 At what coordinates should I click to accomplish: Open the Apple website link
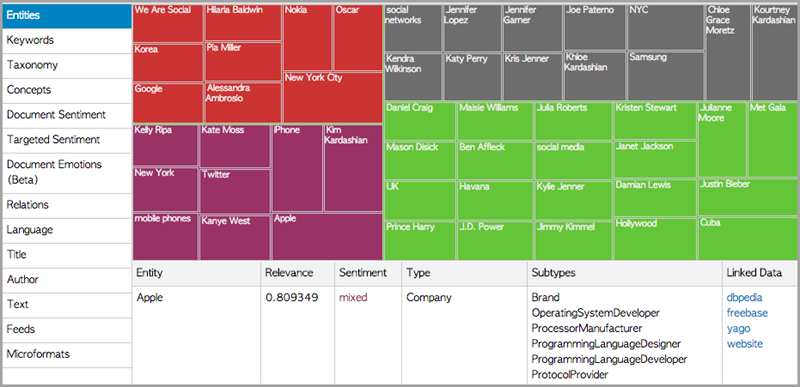(x=744, y=344)
